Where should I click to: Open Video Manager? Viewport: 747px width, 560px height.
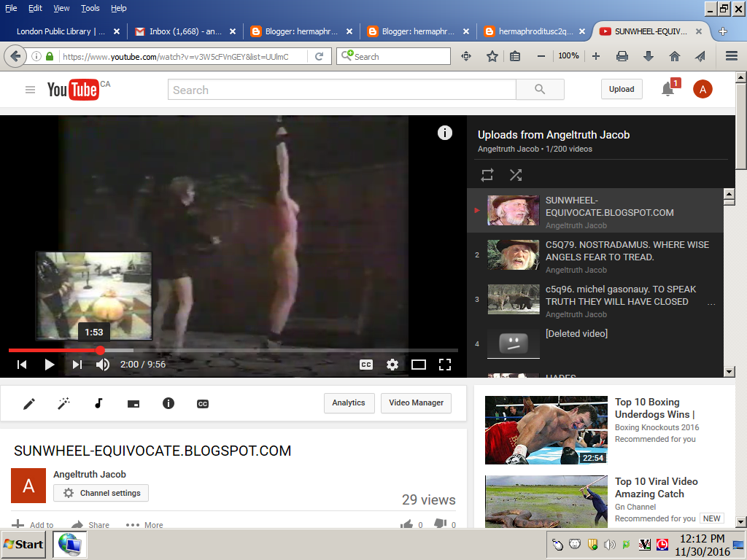point(416,402)
